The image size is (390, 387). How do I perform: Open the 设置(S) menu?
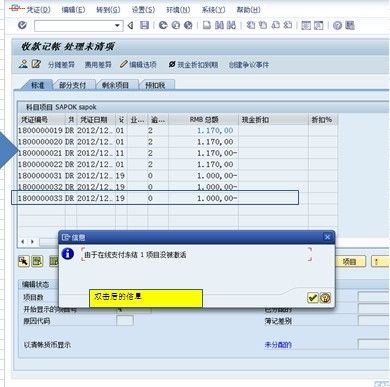tap(143, 10)
